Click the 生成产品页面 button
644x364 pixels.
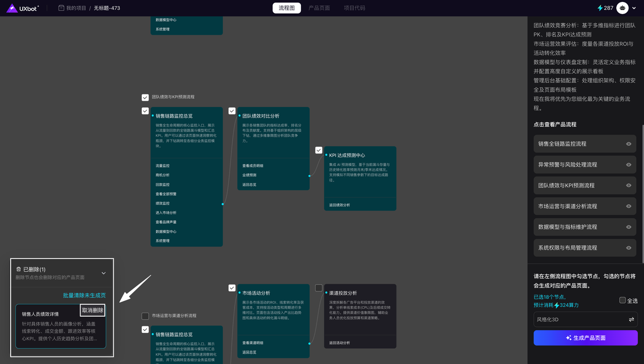[585, 338]
